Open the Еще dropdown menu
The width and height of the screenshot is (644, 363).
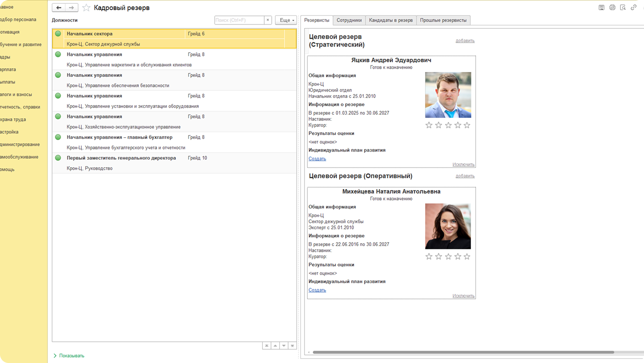tap(286, 20)
